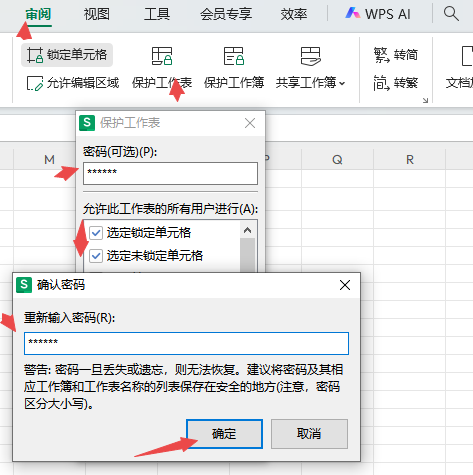This screenshot has width=473, height=475.
Task: Select column M header
Action: [49, 159]
